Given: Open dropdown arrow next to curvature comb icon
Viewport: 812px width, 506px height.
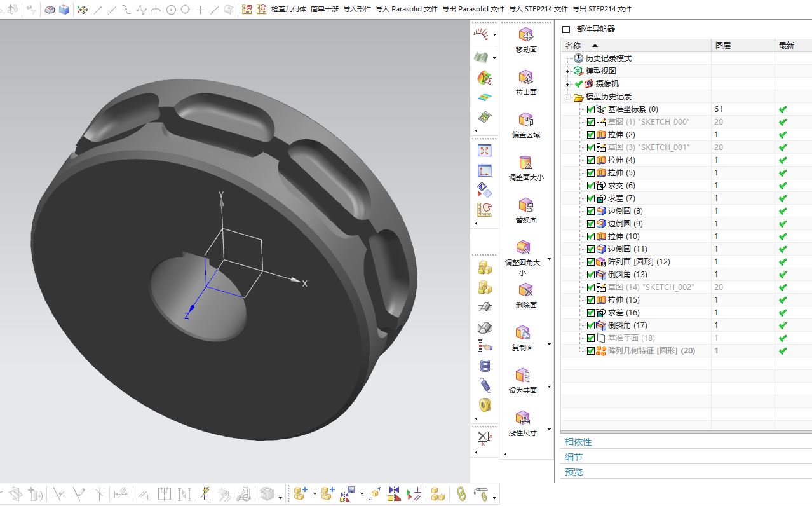Looking at the screenshot, I should (494, 35).
